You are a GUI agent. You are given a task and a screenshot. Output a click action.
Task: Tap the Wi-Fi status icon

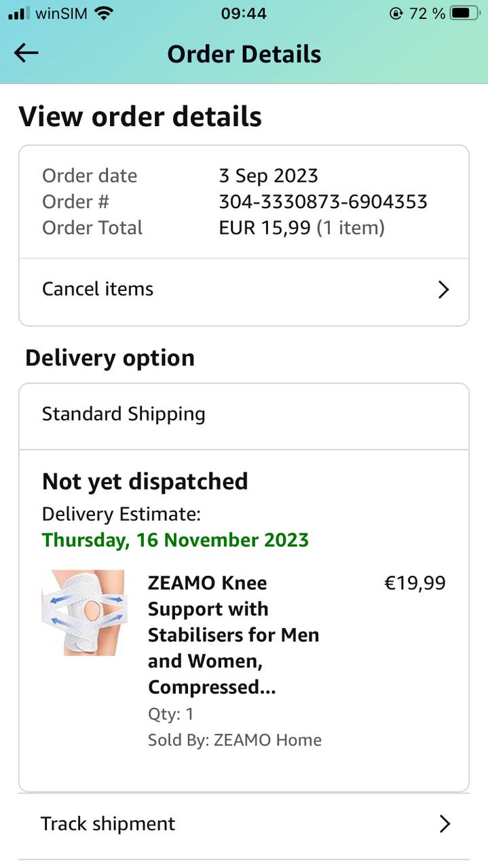pos(104,13)
